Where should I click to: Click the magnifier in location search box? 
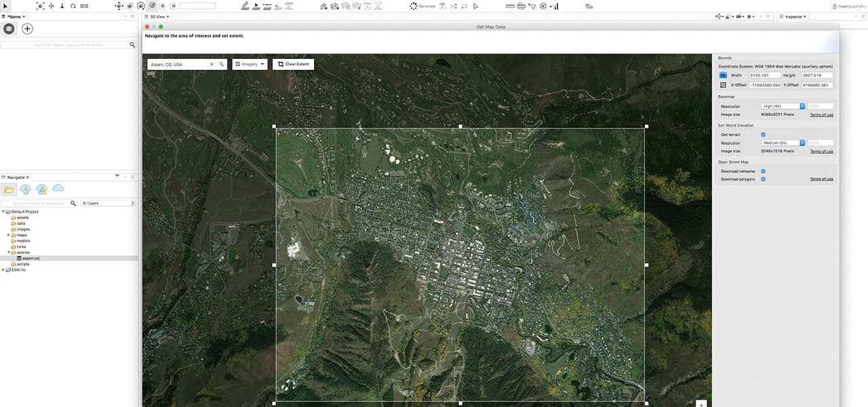click(x=221, y=64)
